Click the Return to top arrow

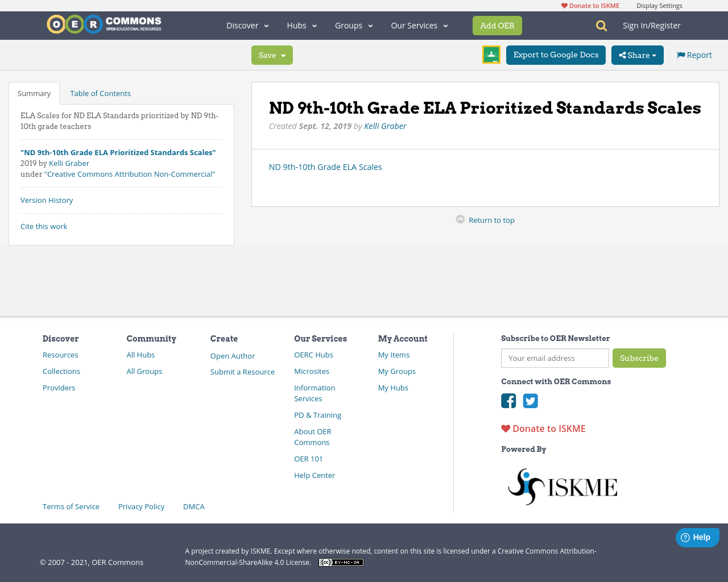point(460,218)
